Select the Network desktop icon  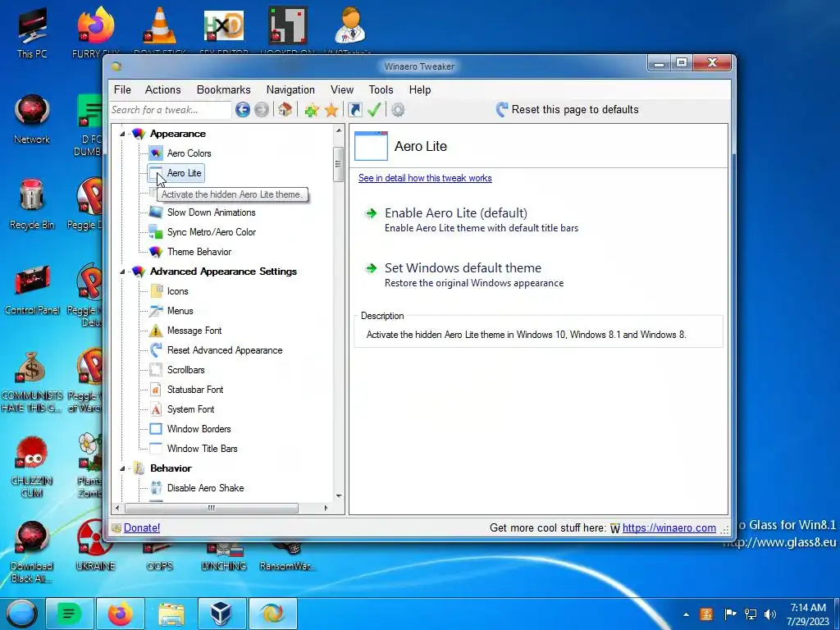point(32,119)
